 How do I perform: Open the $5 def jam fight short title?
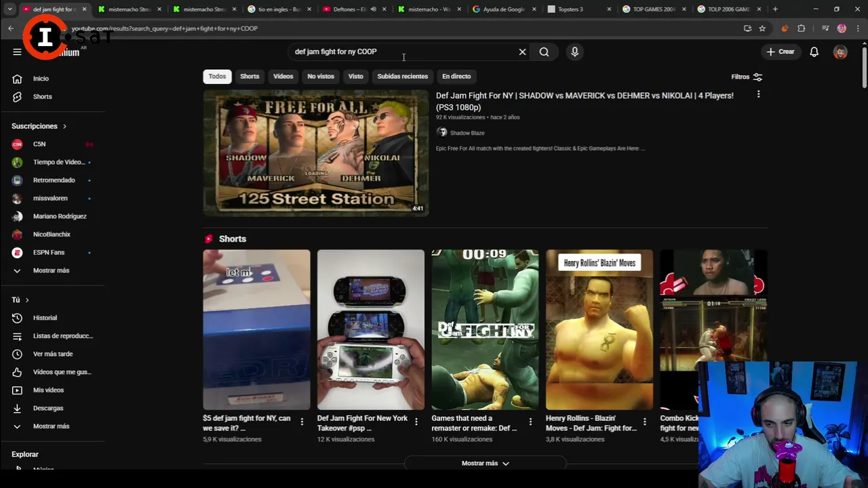click(x=246, y=423)
